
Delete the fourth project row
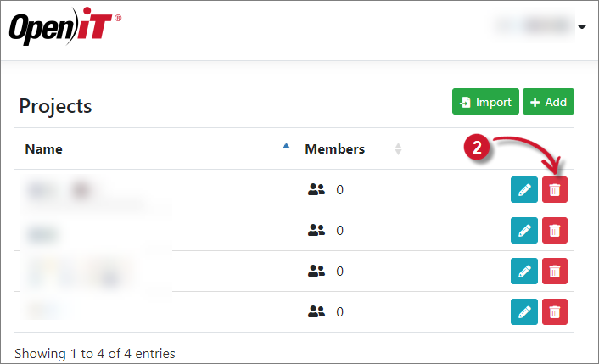pos(555,312)
